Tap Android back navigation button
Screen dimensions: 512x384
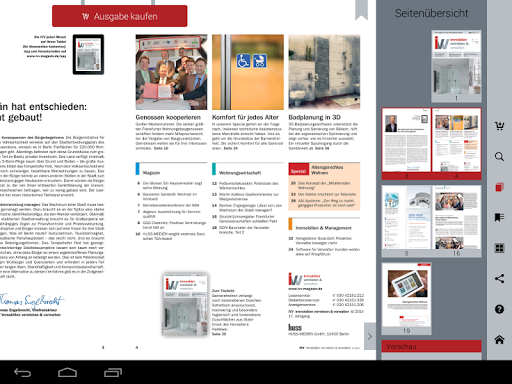coord(22,372)
